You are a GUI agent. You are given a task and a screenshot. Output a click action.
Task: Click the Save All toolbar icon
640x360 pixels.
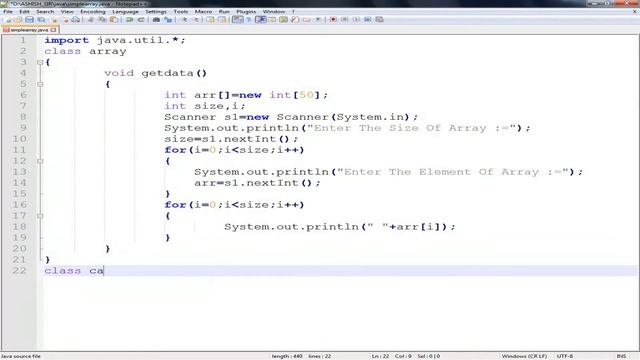(x=41, y=20)
